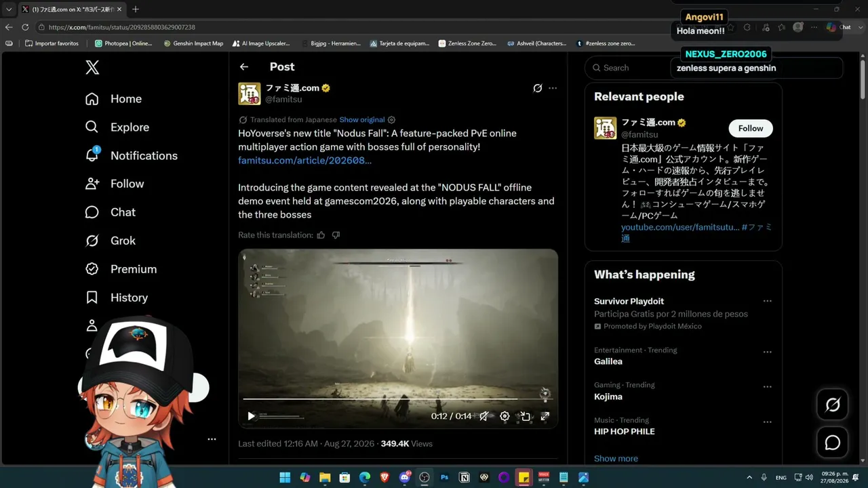
Task: Open the Genshin Impact Map bookmark
Action: tap(193, 43)
